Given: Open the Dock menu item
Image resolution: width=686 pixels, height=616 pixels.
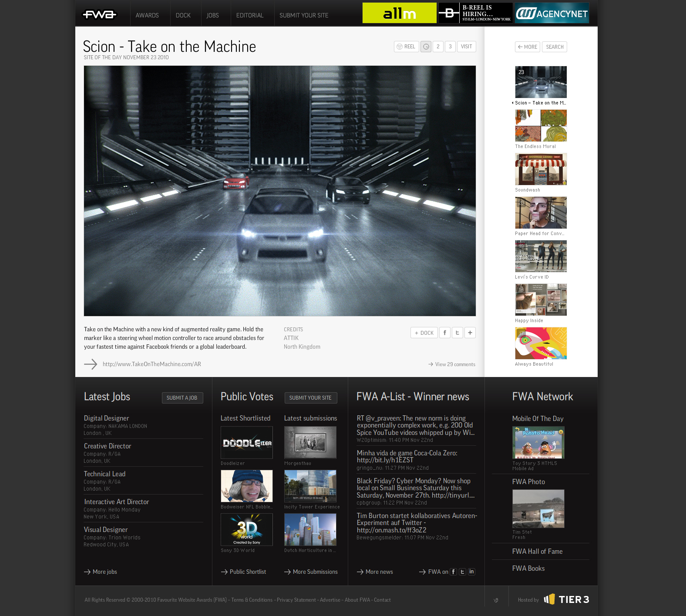Looking at the screenshot, I should tap(183, 15).
